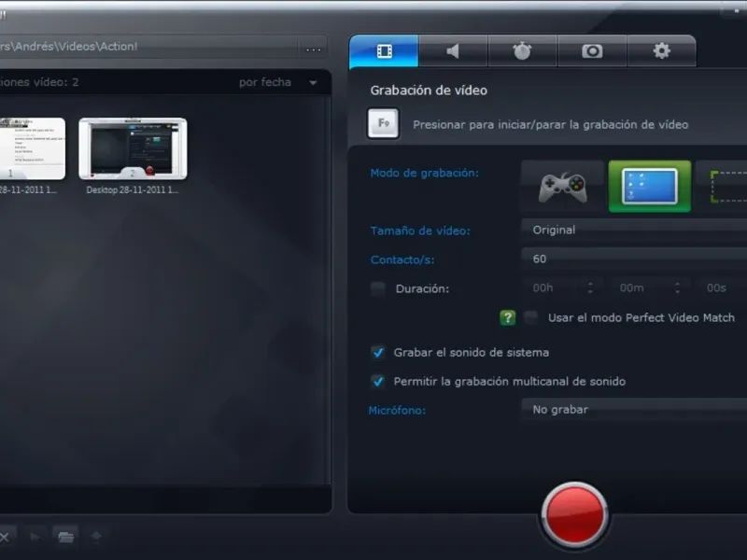Click the 00s duration seconds field
The height and width of the screenshot is (560, 747).
pyautogui.click(x=723, y=287)
